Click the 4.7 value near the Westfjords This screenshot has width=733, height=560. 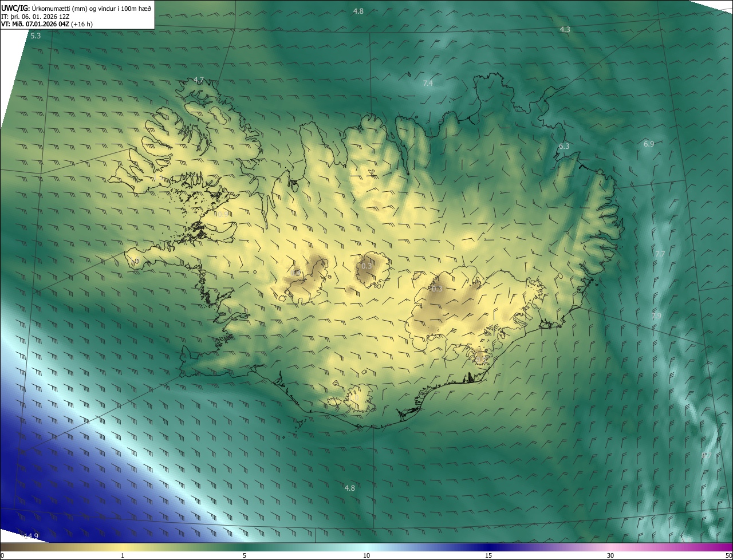click(x=199, y=80)
